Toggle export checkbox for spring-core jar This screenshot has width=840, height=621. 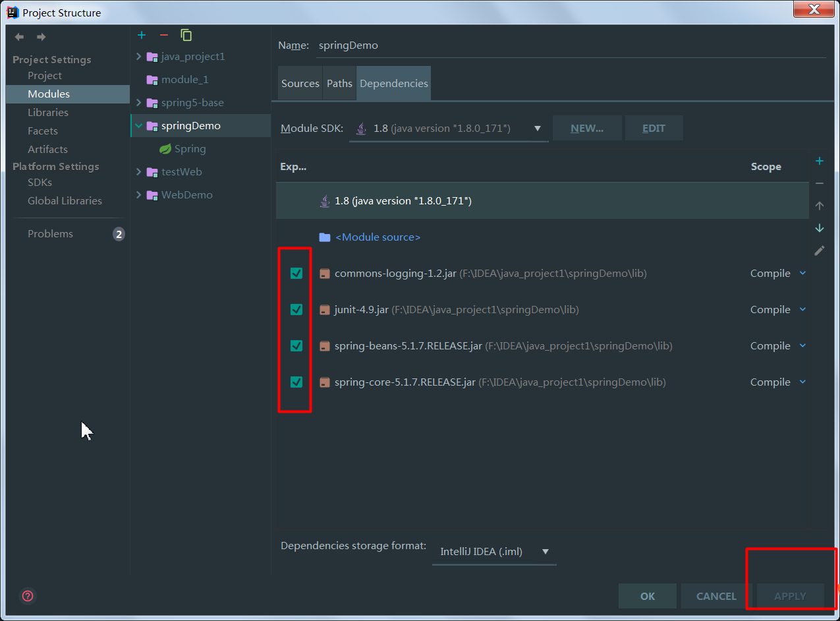tap(296, 382)
